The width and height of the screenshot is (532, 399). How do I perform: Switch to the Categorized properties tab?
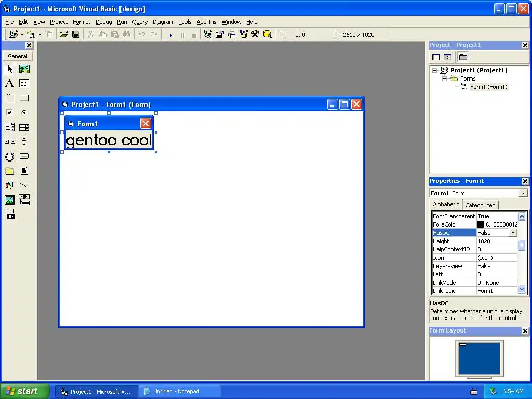point(480,205)
